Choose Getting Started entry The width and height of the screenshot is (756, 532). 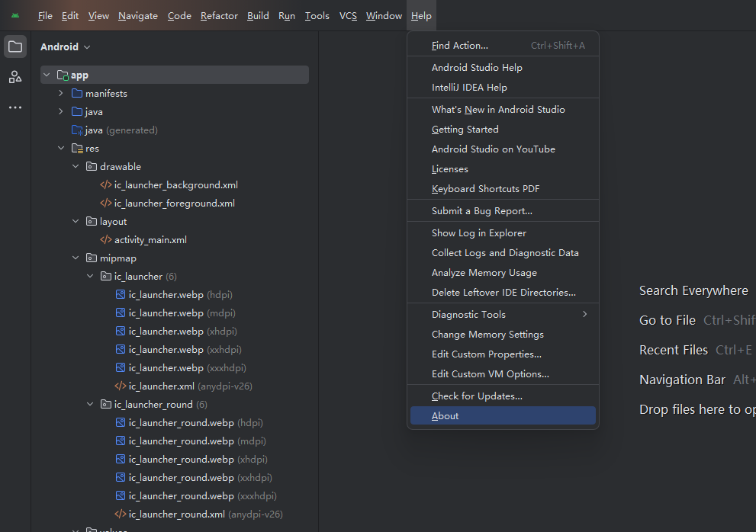(503, 129)
